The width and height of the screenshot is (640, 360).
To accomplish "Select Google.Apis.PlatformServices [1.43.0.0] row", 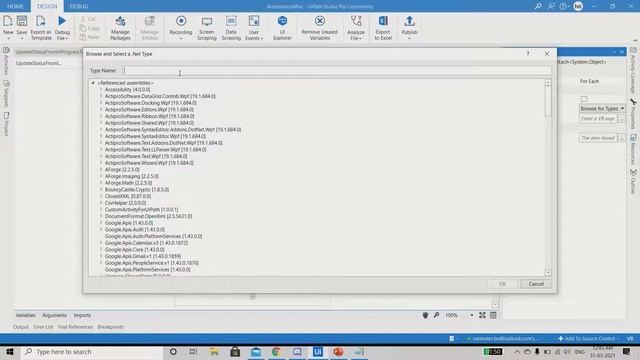I will (147, 270).
